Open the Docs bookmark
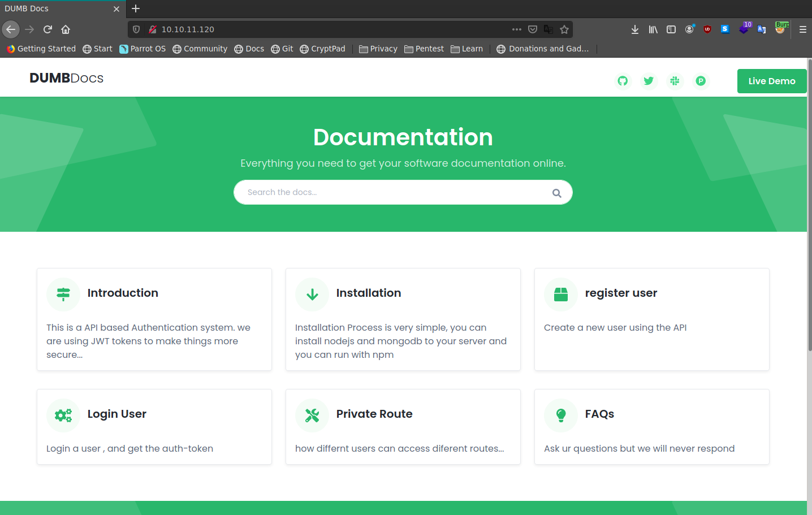Viewport: 812px width, 515px height. point(249,49)
